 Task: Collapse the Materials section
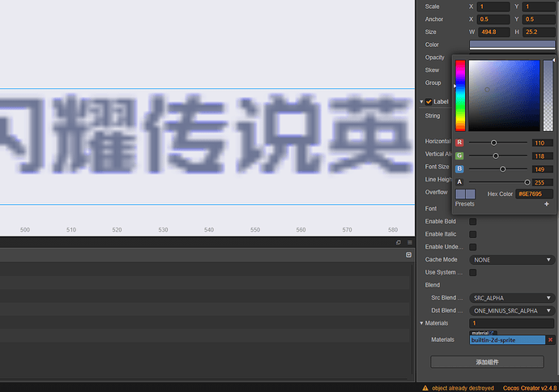point(421,323)
